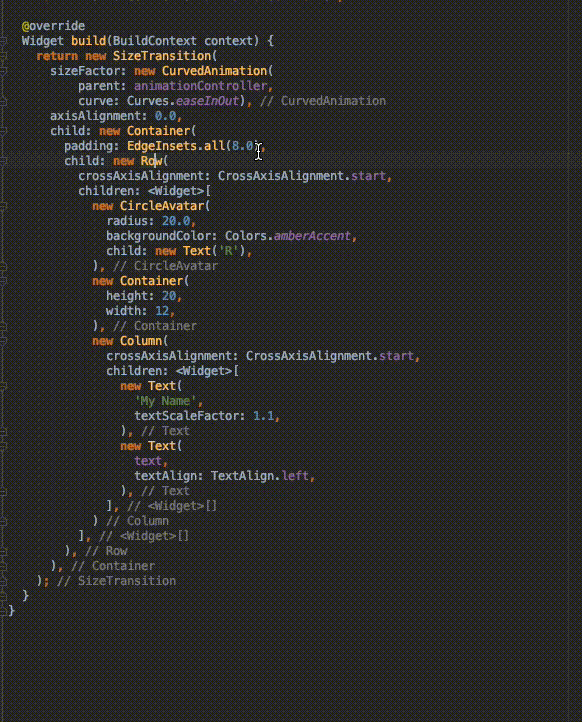Click 'EdgeInsets.all' in padding line
Screen dimensions: 582x722
tap(176, 146)
